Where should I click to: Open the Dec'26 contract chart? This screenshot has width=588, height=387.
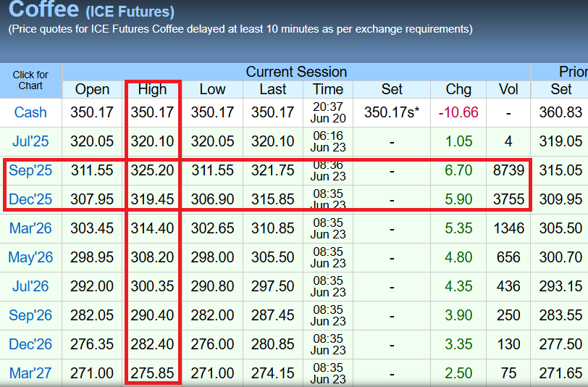[30, 344]
